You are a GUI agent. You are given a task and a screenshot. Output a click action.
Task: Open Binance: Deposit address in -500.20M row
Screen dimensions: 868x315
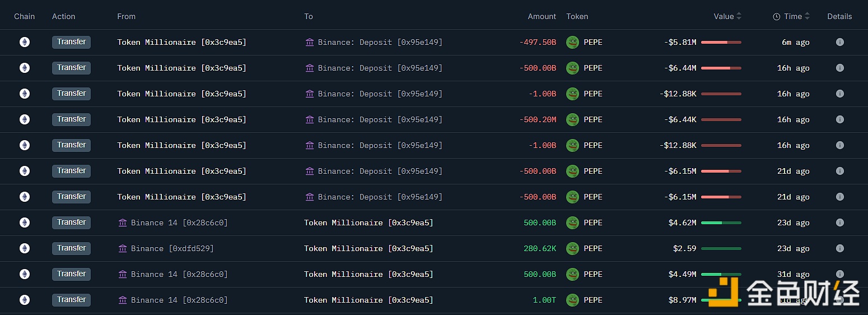click(380, 119)
